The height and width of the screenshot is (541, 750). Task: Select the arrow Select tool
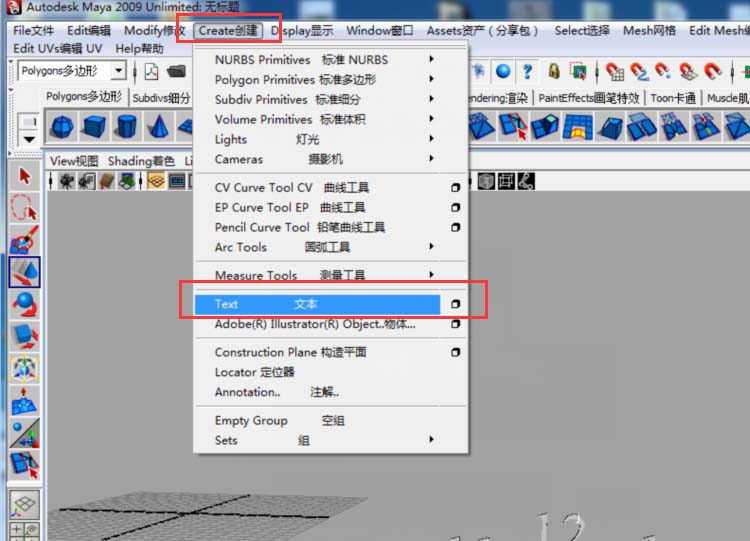pyautogui.click(x=24, y=176)
